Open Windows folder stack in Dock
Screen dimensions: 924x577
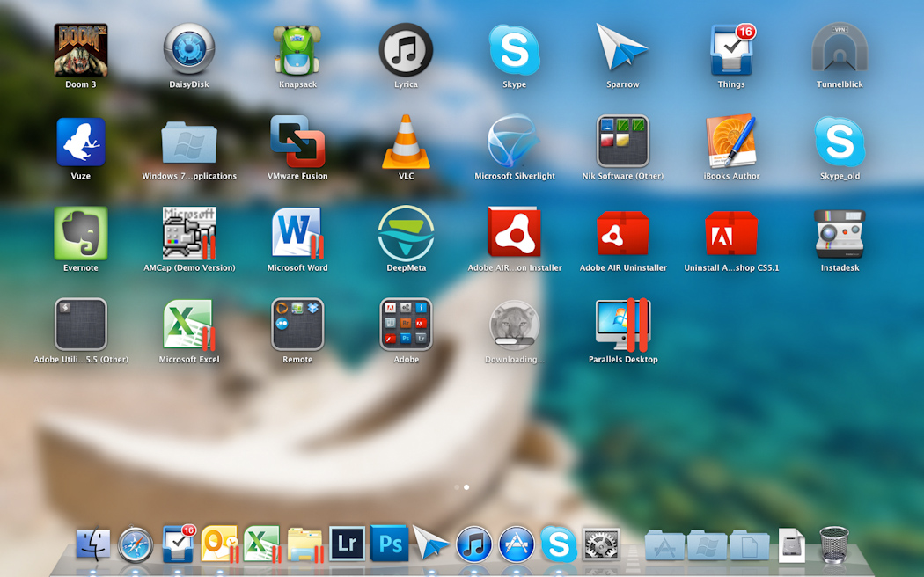point(708,544)
